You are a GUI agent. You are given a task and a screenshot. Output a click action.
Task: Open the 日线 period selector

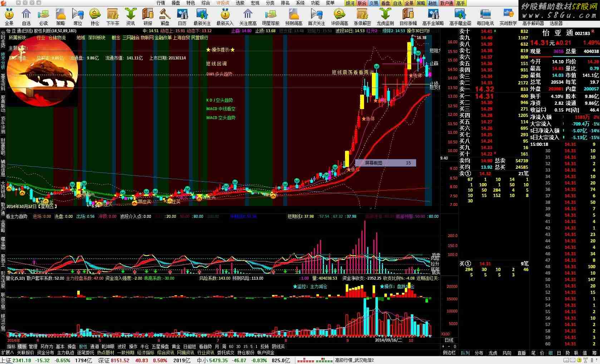(x=449, y=340)
